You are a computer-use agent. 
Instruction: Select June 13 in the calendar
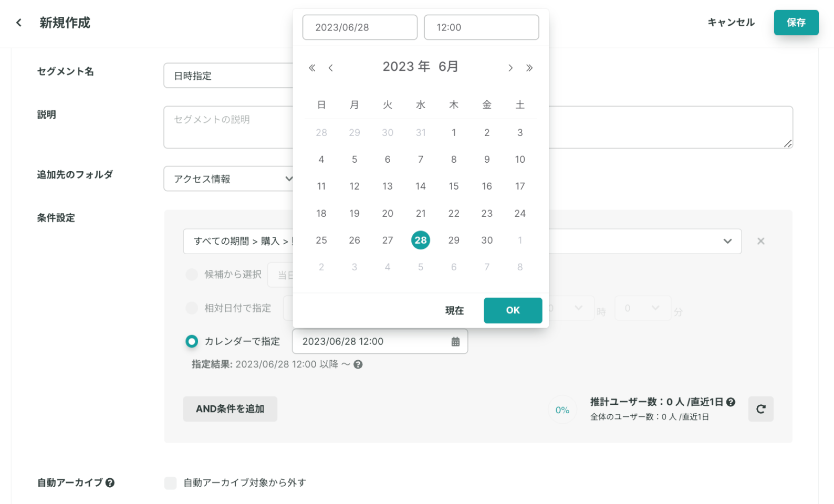[x=388, y=186]
